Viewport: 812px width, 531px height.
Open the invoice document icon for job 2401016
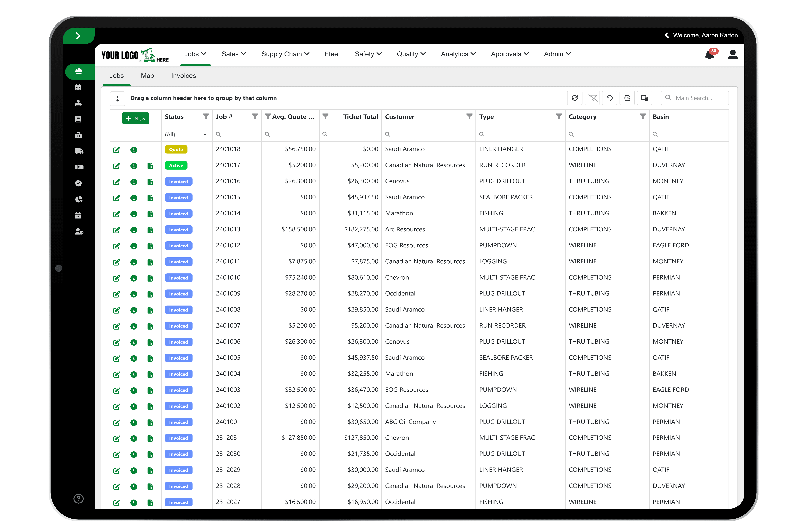[150, 182]
